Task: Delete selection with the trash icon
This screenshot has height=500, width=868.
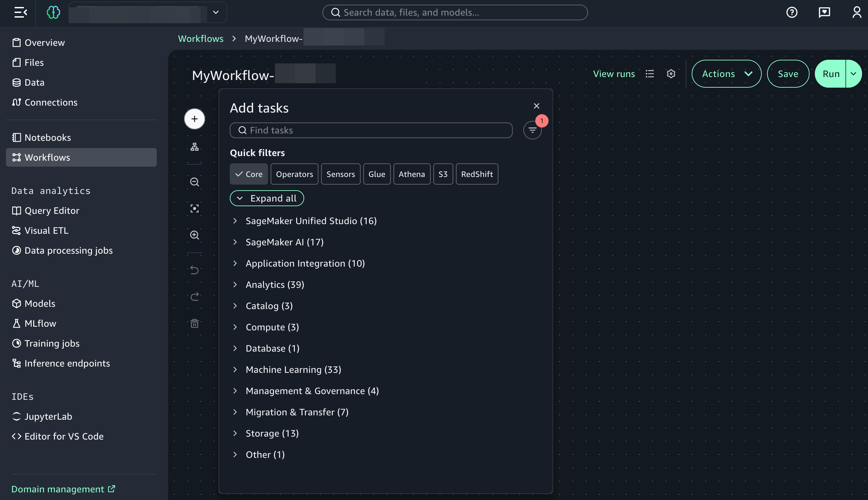Action: [194, 323]
